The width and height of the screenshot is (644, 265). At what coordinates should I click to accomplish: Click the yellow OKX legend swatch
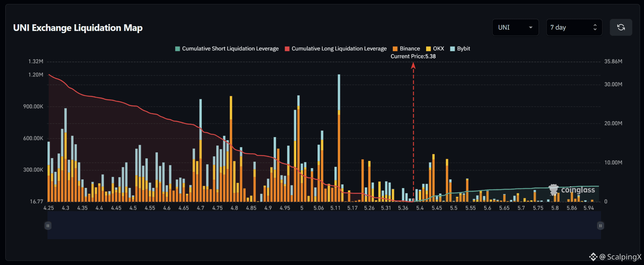tap(428, 49)
